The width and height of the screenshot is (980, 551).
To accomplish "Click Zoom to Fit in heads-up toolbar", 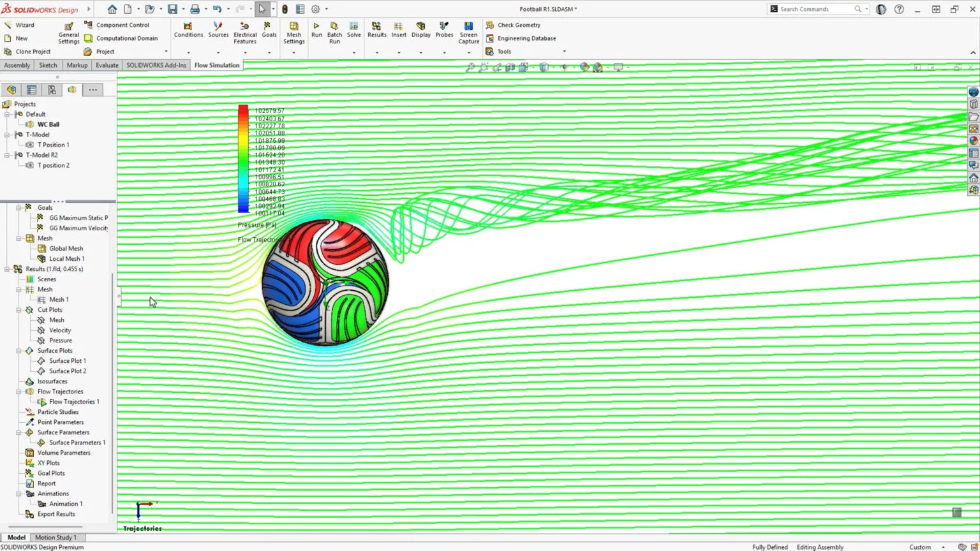I will (x=470, y=67).
